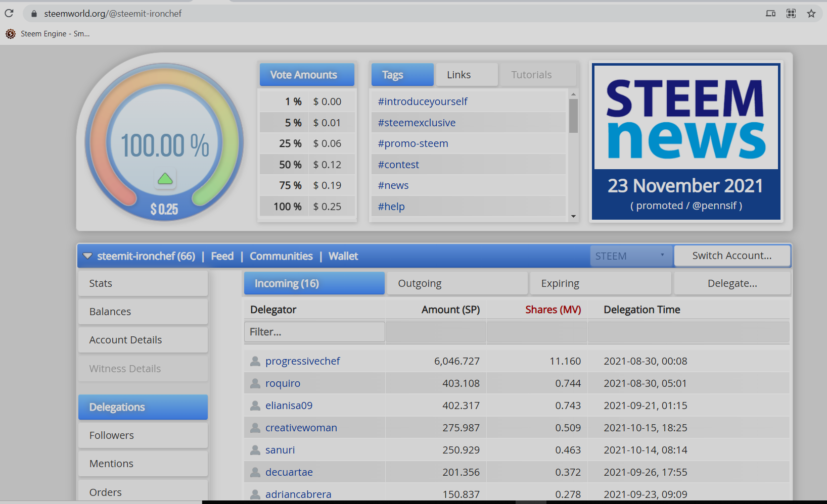Open the decuartae delegator profile
Screen dimensions: 827x504
point(289,472)
